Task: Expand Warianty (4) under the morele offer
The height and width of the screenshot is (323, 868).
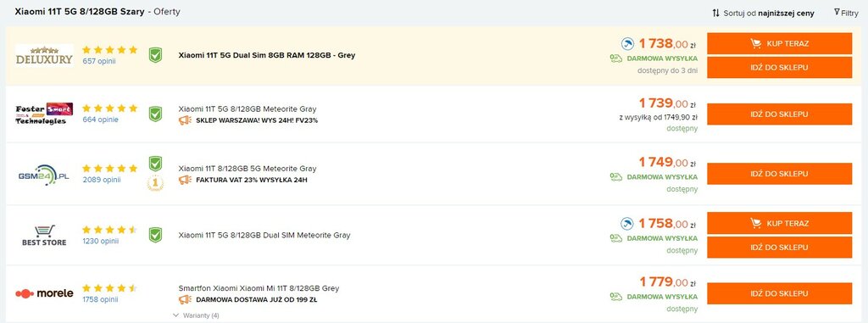Action: click(197, 315)
